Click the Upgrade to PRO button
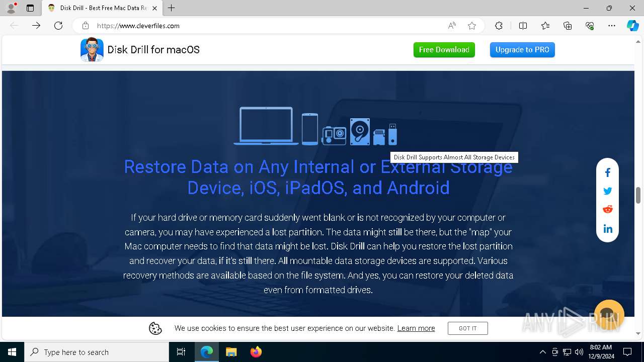The width and height of the screenshot is (644, 362). [x=522, y=50]
